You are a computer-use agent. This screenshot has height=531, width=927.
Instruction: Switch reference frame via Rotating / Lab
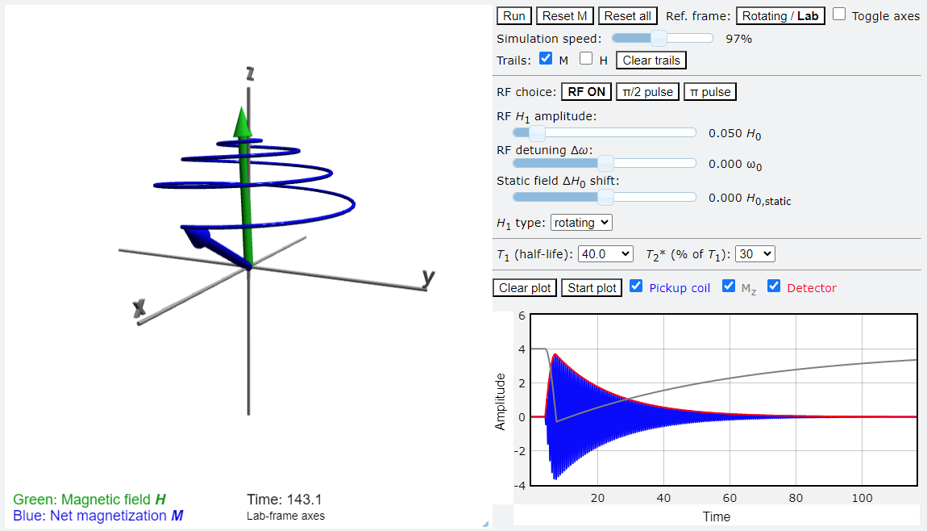point(780,16)
